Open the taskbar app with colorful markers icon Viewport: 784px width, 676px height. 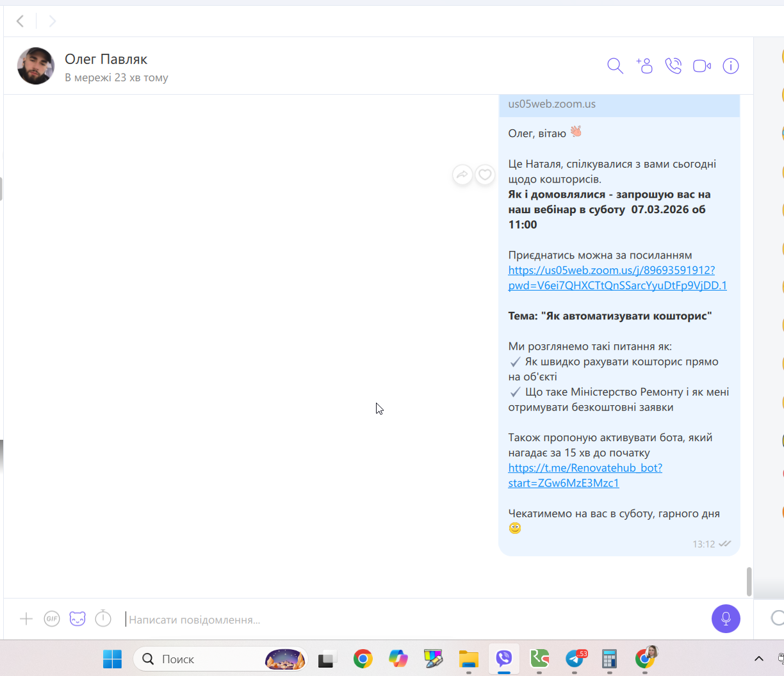pyautogui.click(x=434, y=659)
